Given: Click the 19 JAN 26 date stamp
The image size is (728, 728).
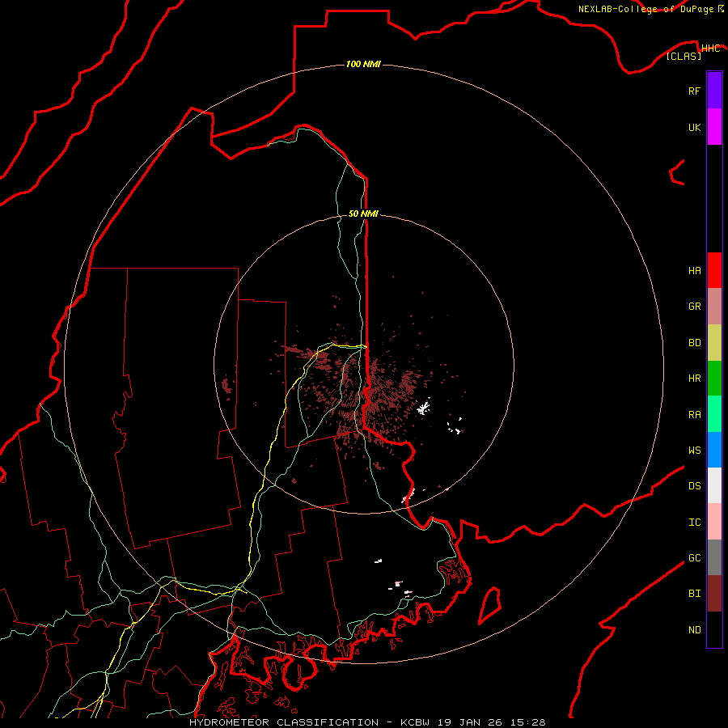Looking at the screenshot, I should pyautogui.click(x=470, y=722).
